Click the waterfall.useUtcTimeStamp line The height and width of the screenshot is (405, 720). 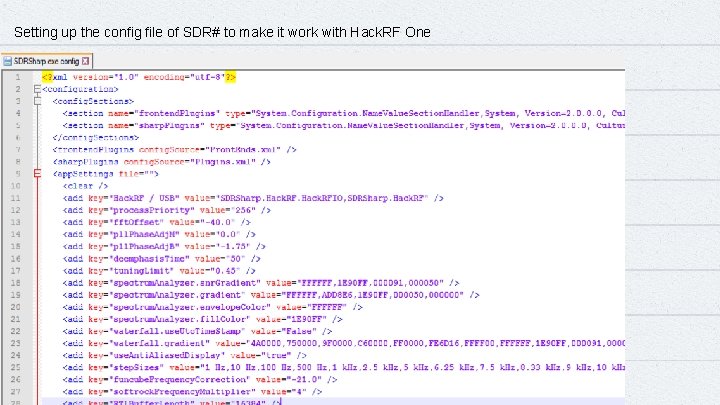[197, 331]
